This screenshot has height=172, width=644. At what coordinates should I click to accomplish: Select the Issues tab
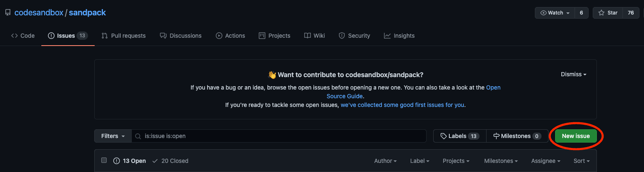click(68, 36)
